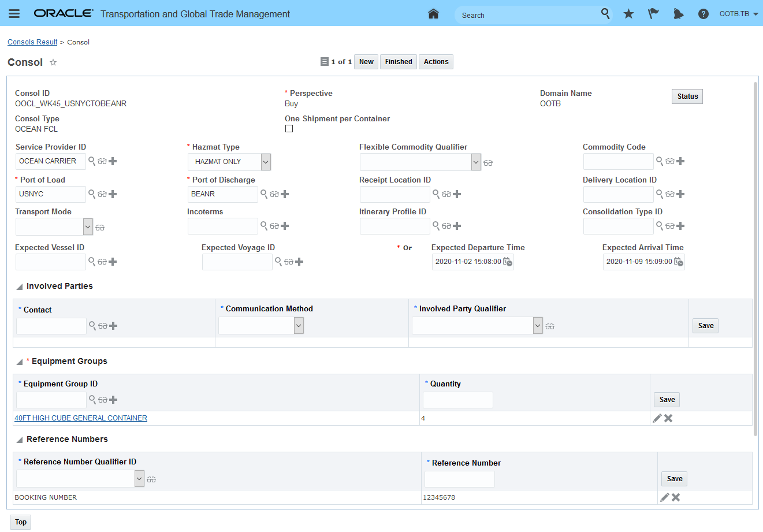This screenshot has height=532, width=763.
Task: Click the Finished button
Action: [399, 62]
